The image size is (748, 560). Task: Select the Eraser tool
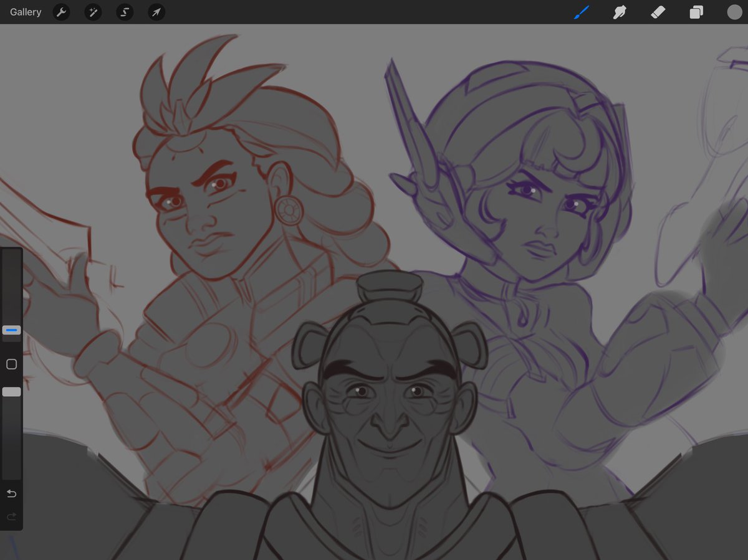click(x=658, y=12)
